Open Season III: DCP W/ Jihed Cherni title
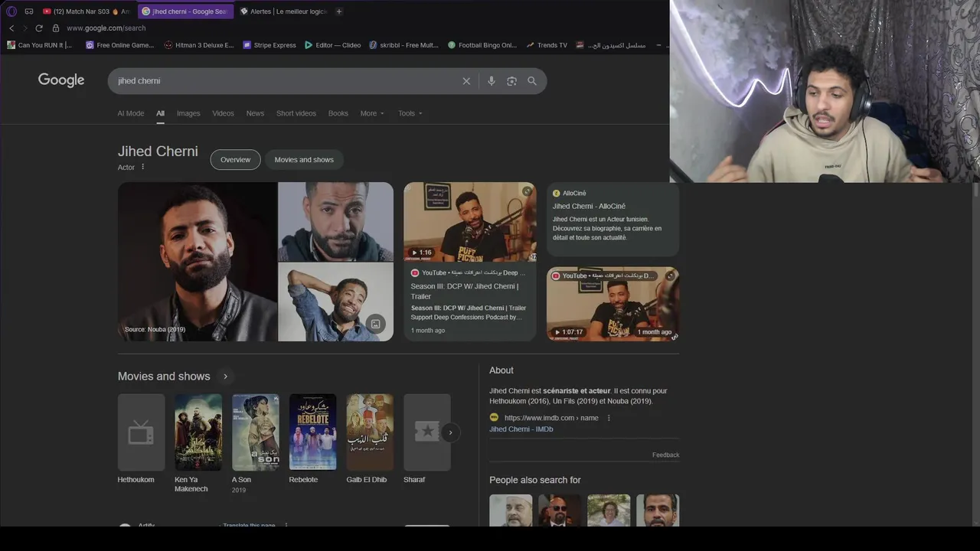The width and height of the screenshot is (980, 551). (x=465, y=291)
